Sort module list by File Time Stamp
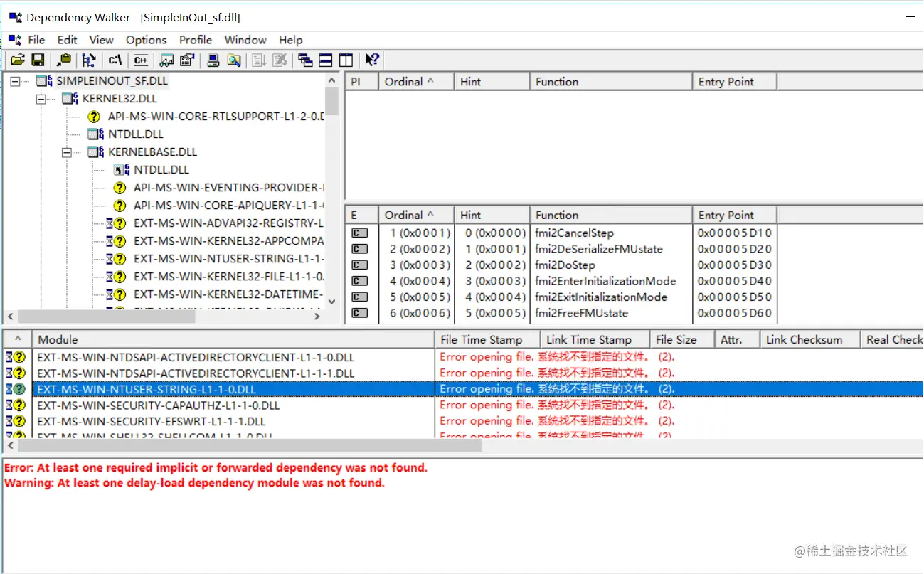 [x=487, y=340]
